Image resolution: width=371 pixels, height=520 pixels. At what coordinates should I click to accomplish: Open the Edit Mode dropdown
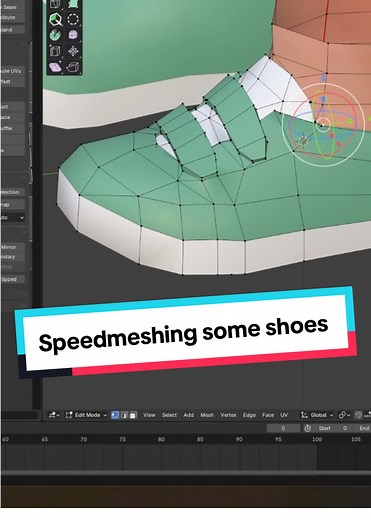click(86, 415)
